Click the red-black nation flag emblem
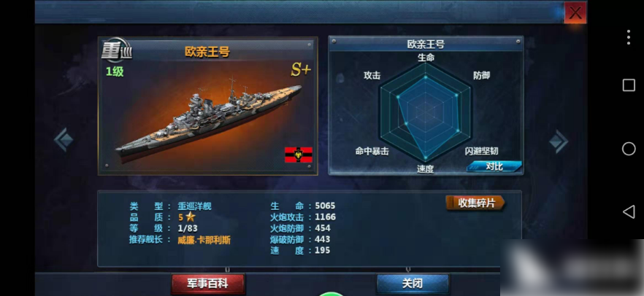Viewport: 644px width, 296px height. coord(299,155)
